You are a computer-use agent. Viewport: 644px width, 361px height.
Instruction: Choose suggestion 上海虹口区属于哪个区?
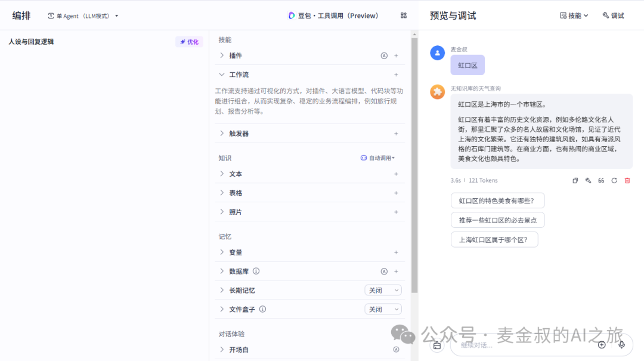pos(494,240)
